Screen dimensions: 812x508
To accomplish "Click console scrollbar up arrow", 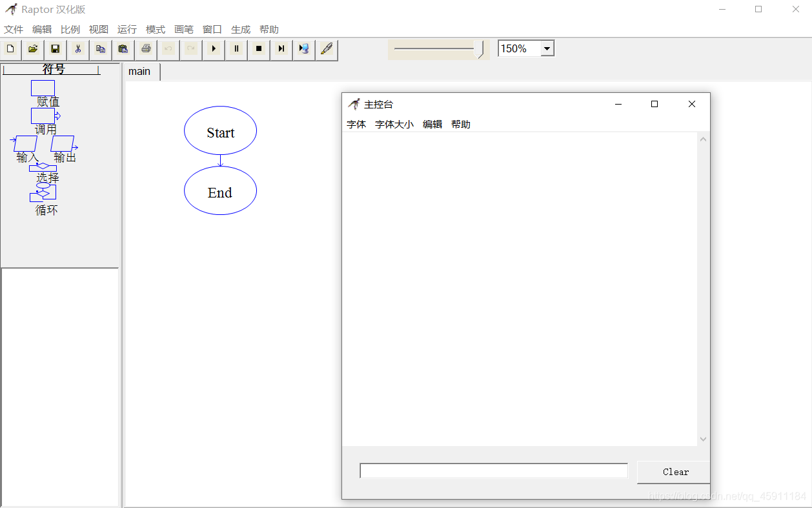I will pos(703,139).
